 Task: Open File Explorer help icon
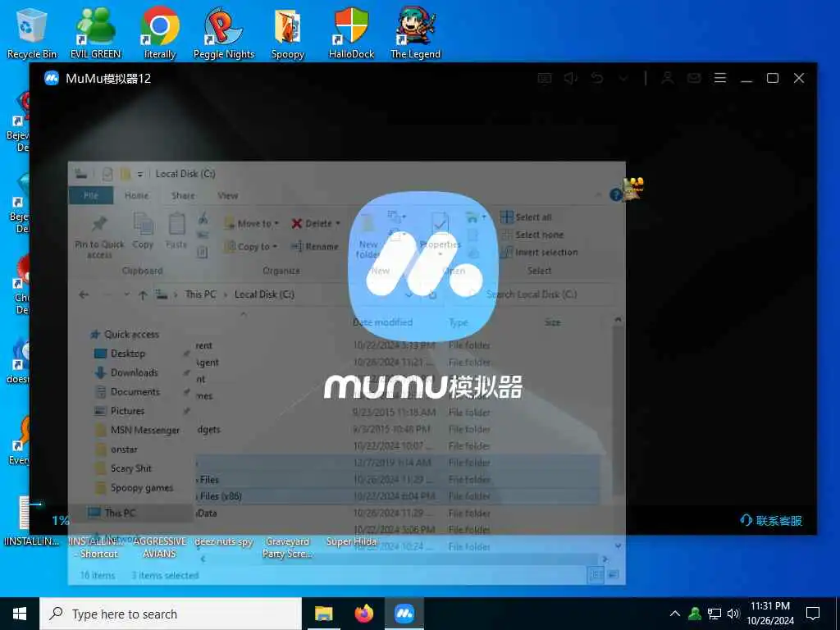point(615,195)
